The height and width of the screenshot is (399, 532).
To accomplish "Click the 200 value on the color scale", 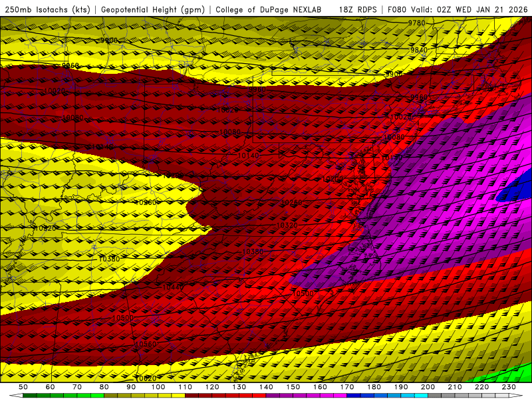I will 428,387.
